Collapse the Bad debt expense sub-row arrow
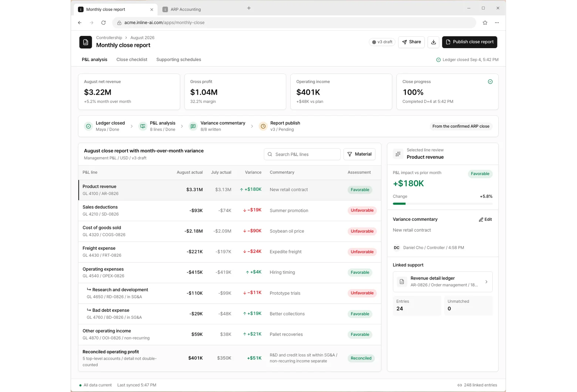 [89, 310]
